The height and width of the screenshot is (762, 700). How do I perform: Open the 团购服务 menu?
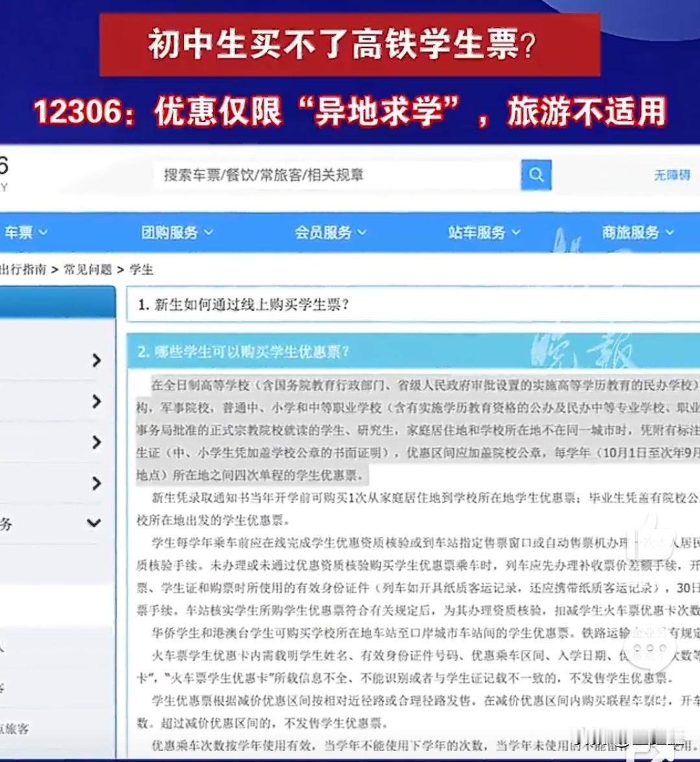pyautogui.click(x=177, y=232)
